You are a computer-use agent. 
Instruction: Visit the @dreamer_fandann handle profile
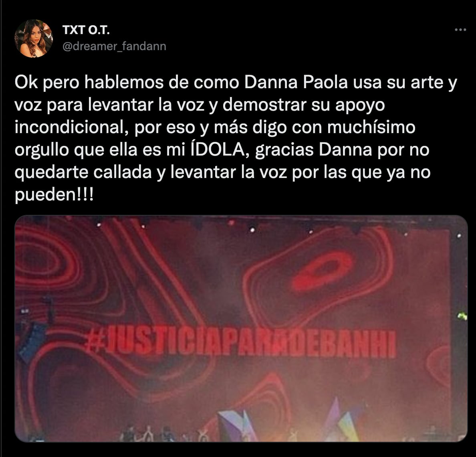(114, 46)
